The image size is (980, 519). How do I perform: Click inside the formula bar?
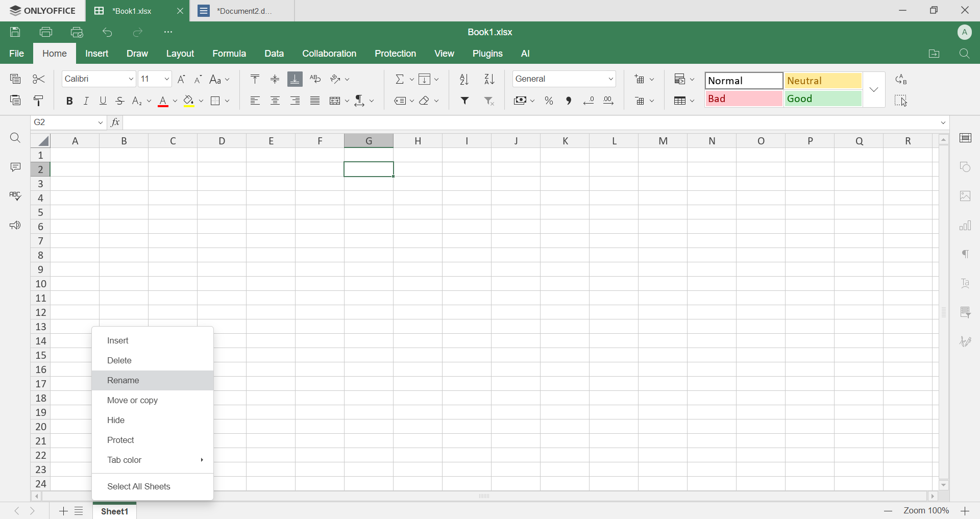tap(357, 122)
